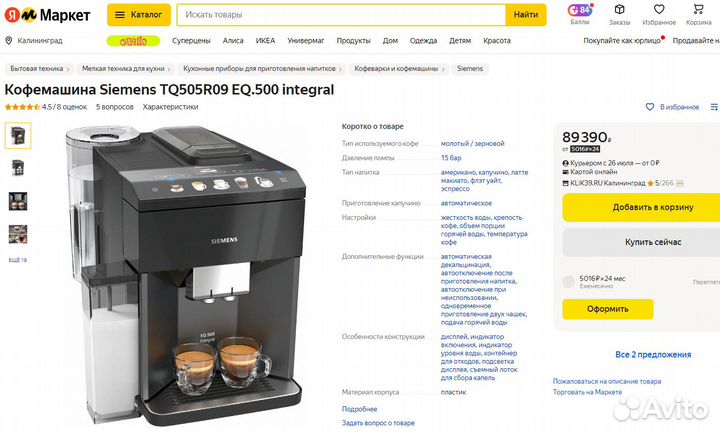Expand ЕЩЁ 19 more product photos
Viewport: 720px width, 434px height.
pyautogui.click(x=18, y=260)
